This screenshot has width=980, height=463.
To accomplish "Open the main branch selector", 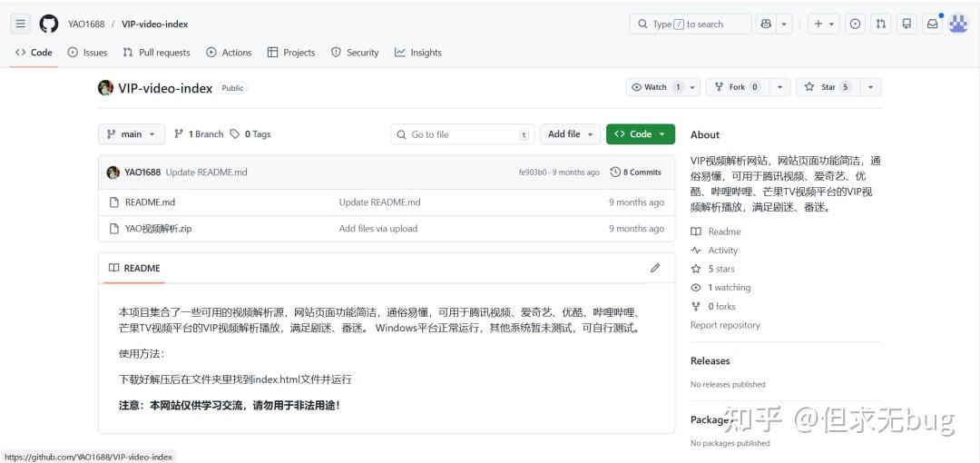I will 132,133.
